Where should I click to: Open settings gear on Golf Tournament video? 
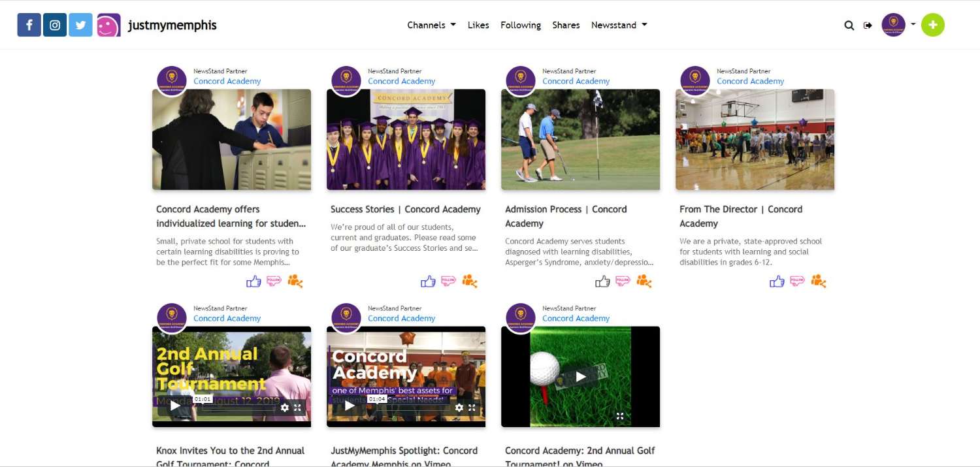(x=285, y=407)
